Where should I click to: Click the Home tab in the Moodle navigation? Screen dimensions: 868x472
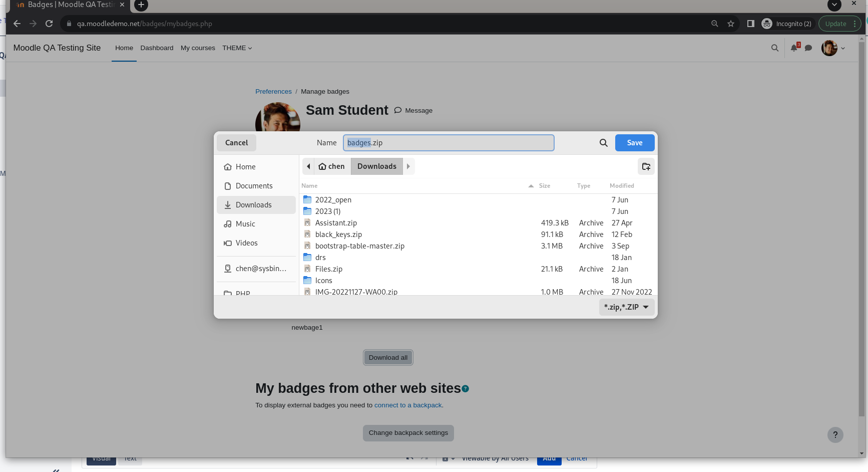coord(124,48)
